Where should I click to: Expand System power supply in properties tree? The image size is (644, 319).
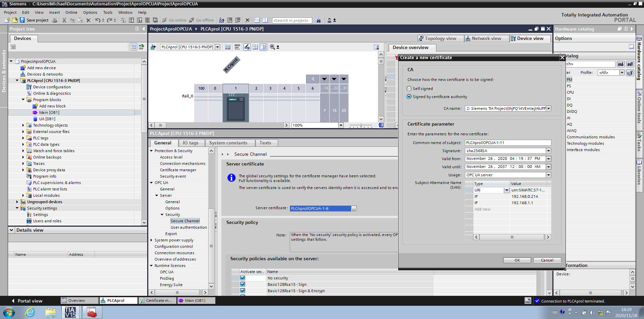(151, 240)
